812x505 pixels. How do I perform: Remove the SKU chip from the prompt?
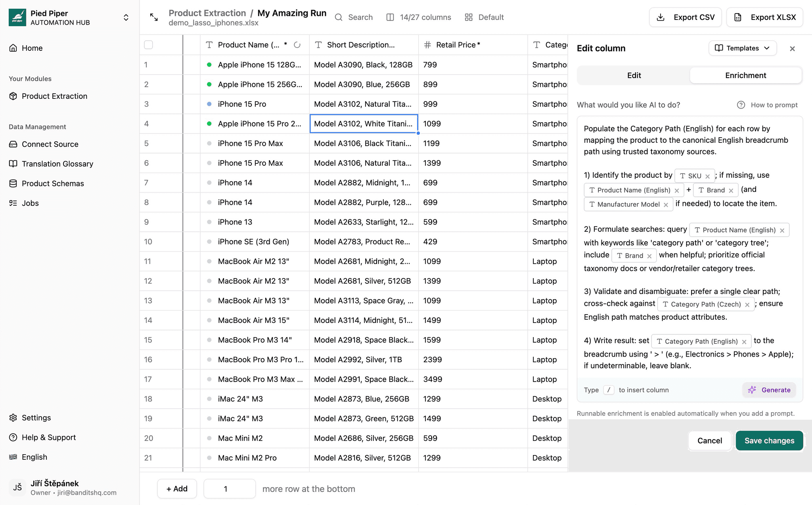709,175
